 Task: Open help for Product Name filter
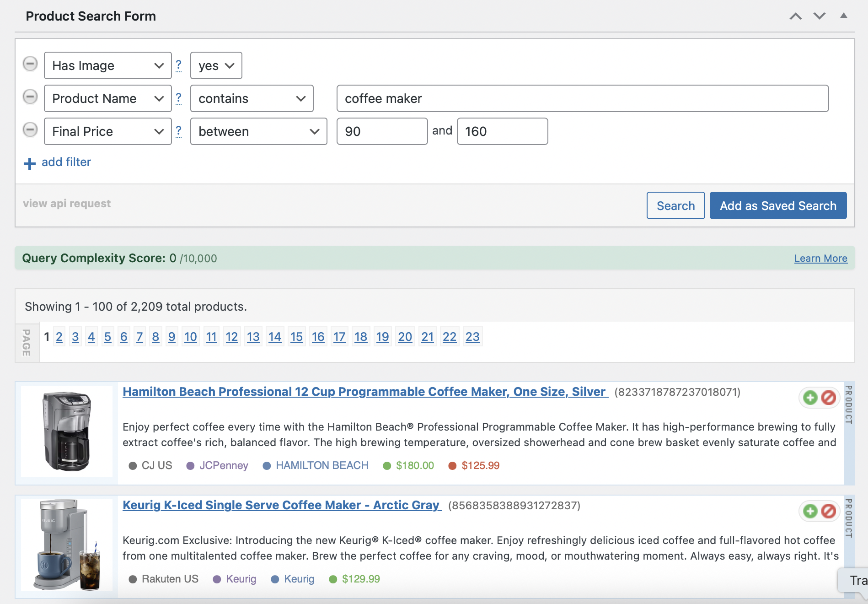pyautogui.click(x=179, y=98)
